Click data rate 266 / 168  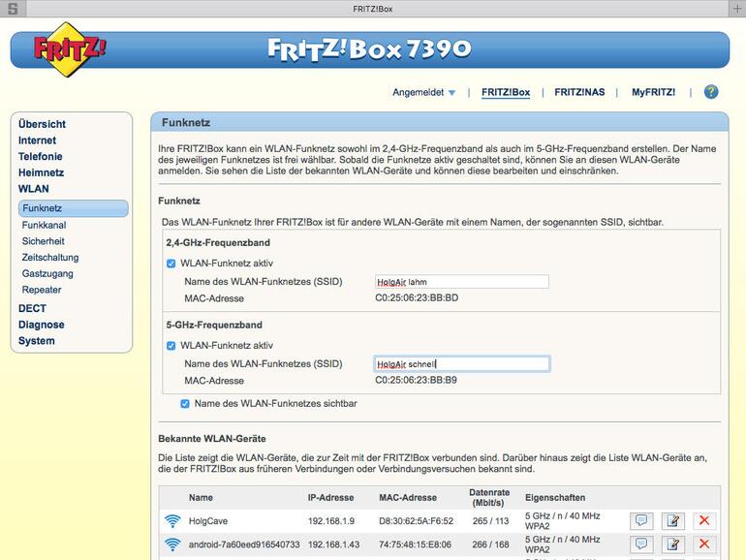490,544
